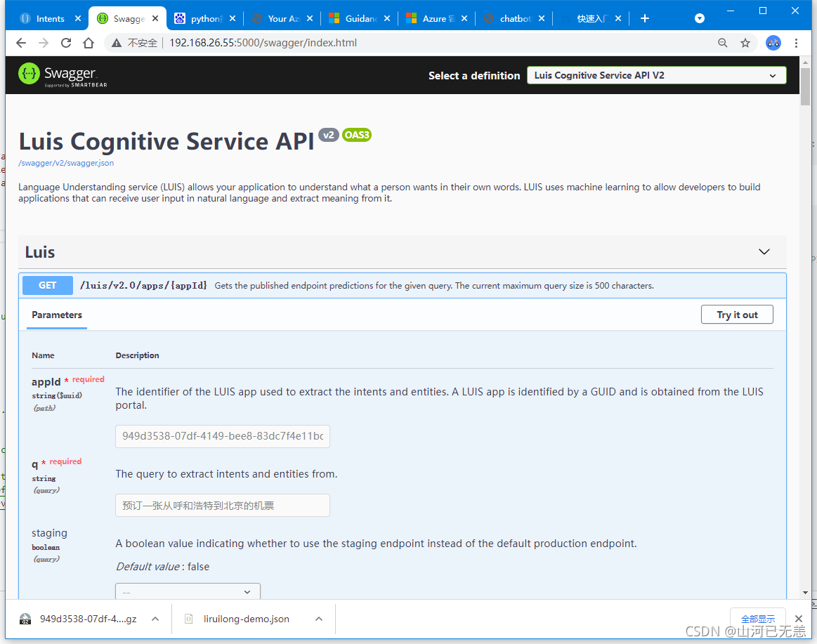Go forward to the next page
The height and width of the screenshot is (644, 817).
click(x=44, y=43)
